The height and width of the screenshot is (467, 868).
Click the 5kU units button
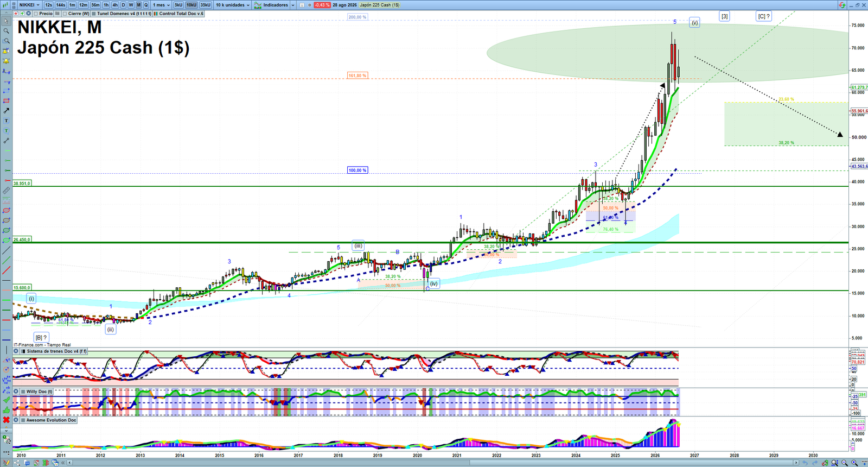coord(178,5)
